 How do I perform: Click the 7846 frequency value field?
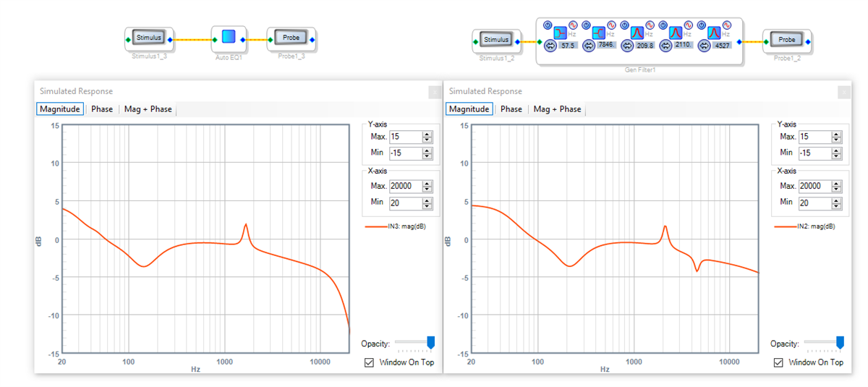point(606,45)
